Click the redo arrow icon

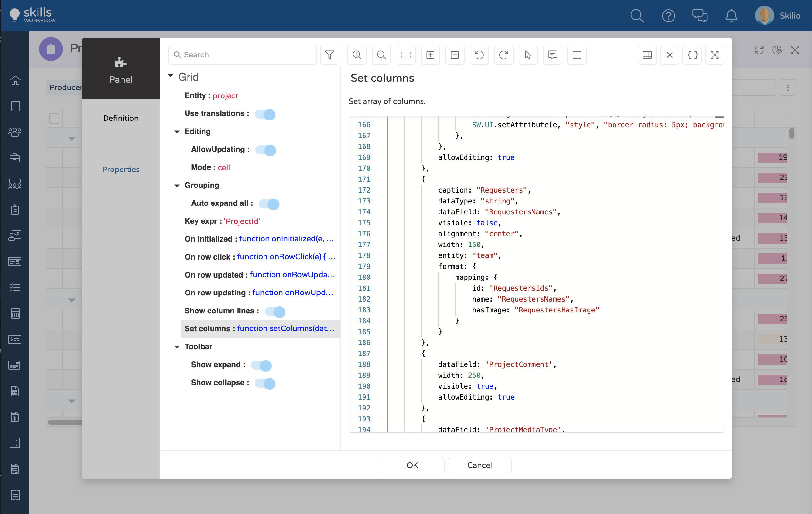pyautogui.click(x=504, y=55)
